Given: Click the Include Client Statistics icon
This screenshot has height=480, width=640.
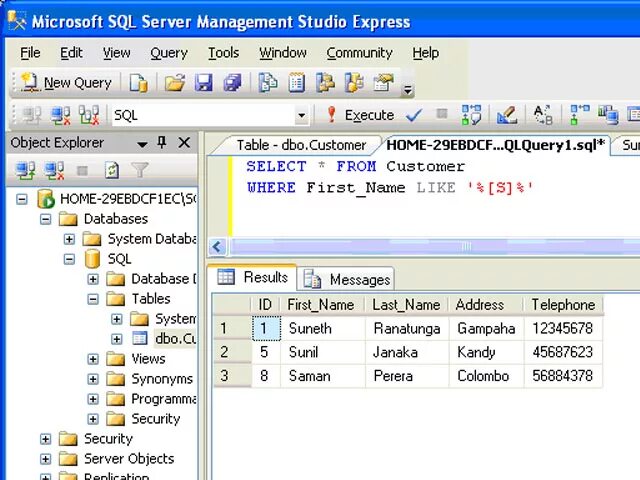Looking at the screenshot, I should [x=608, y=115].
